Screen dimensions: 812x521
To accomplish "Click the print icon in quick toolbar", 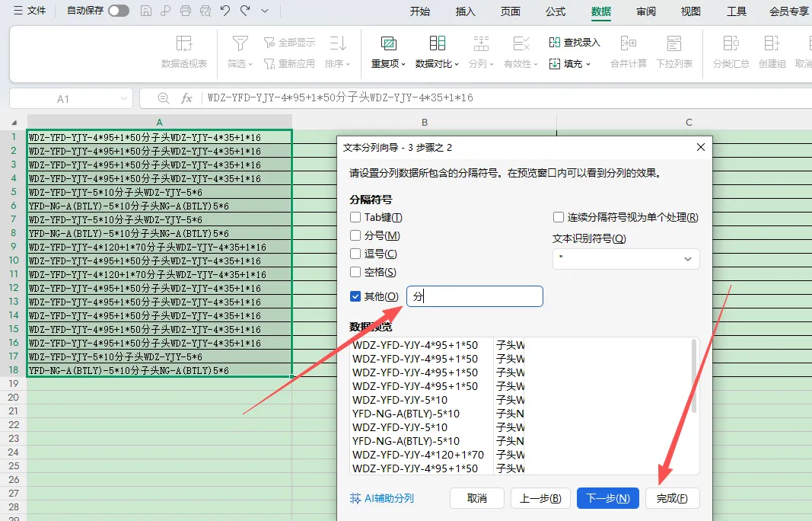I will [x=186, y=11].
